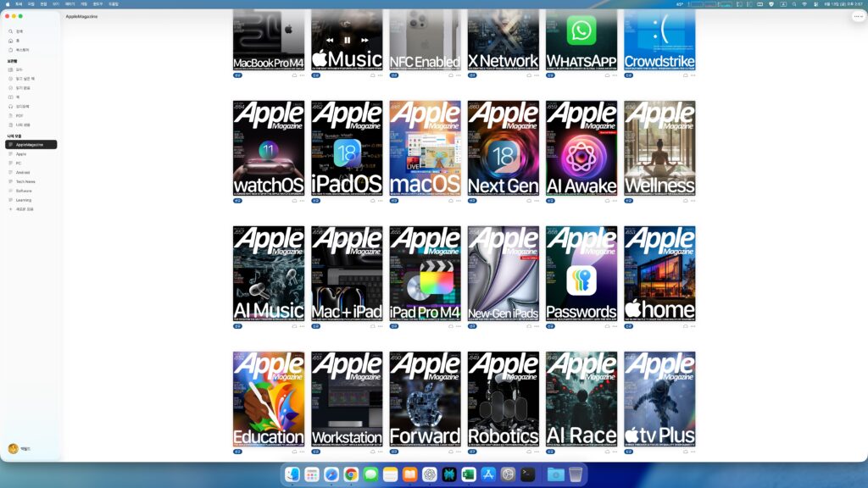Launch Google Chrome from the Dock

pyautogui.click(x=351, y=474)
